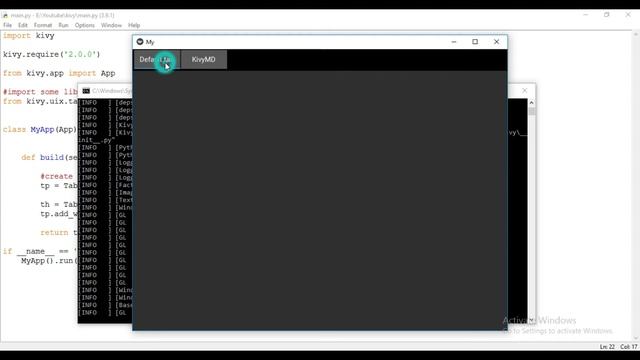Open the Run menu in IDLE
The image size is (640, 360).
63,25
